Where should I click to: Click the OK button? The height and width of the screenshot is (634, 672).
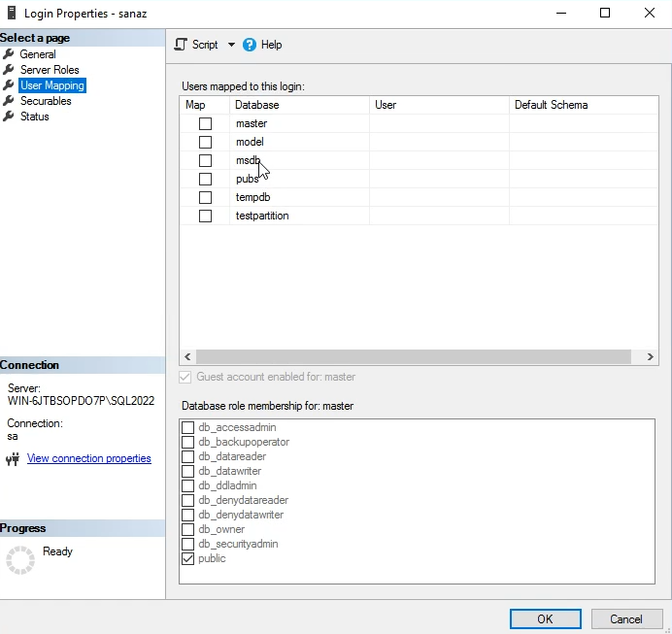(x=545, y=619)
